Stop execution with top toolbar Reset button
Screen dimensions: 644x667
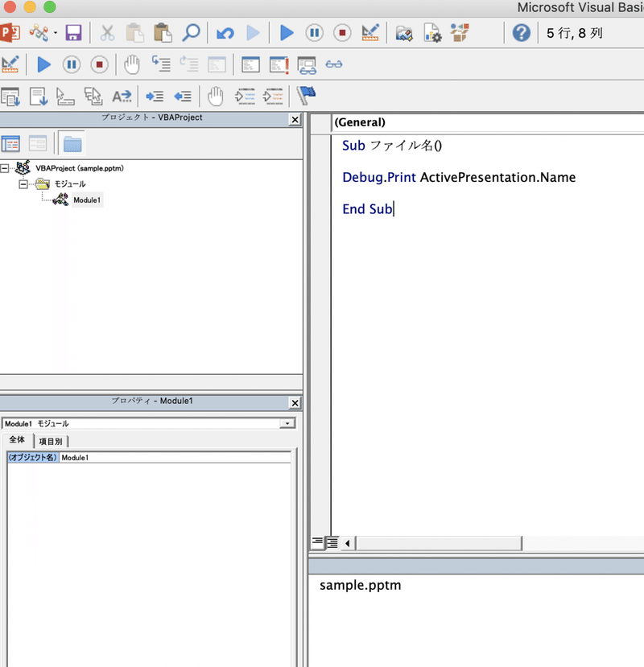(342, 33)
